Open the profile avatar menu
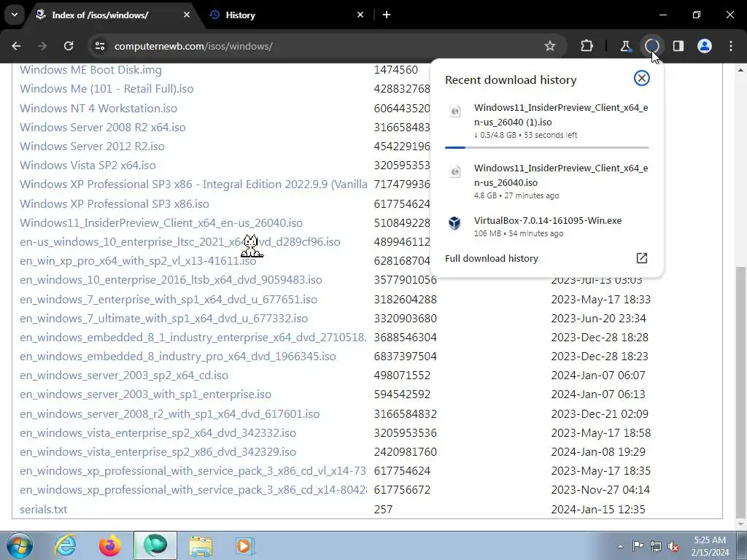The image size is (747, 560). coord(705,46)
